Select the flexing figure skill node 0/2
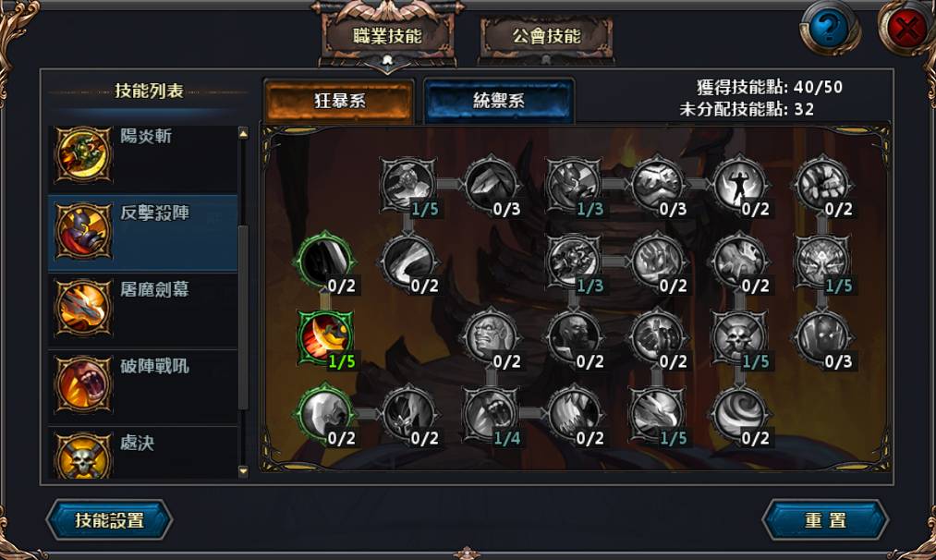 click(x=739, y=185)
